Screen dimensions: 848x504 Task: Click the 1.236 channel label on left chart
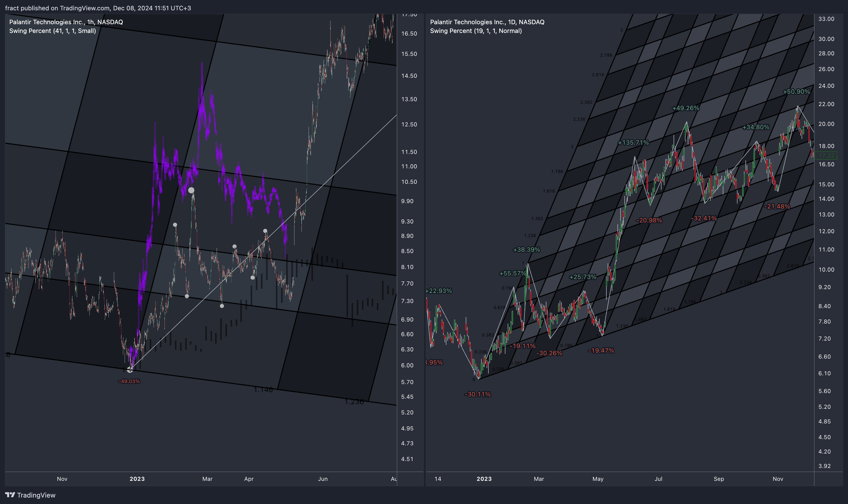[x=354, y=402]
